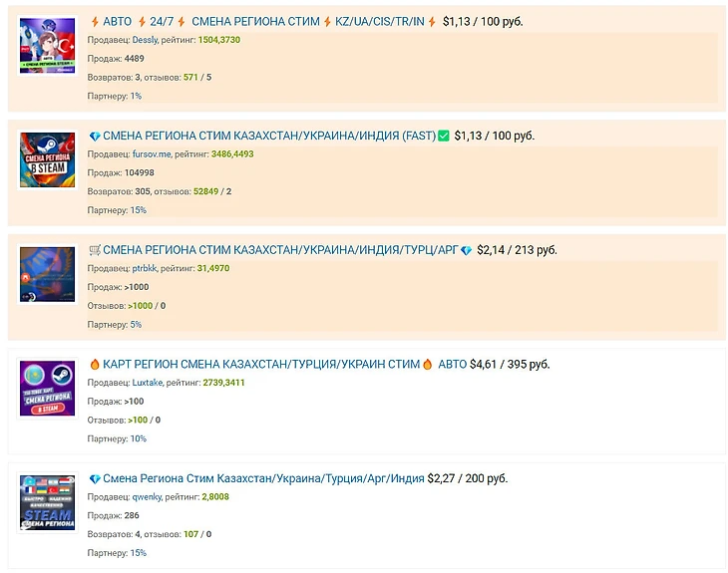Screen dimensions: 728x573
Task: Open the qwenky listing thumbnail with flags
Action: point(47,503)
